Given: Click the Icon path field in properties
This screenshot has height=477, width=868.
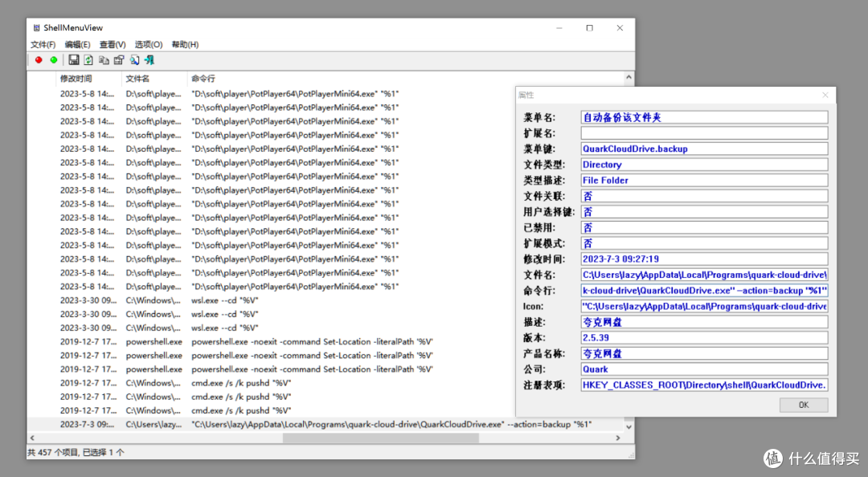Looking at the screenshot, I should click(704, 307).
